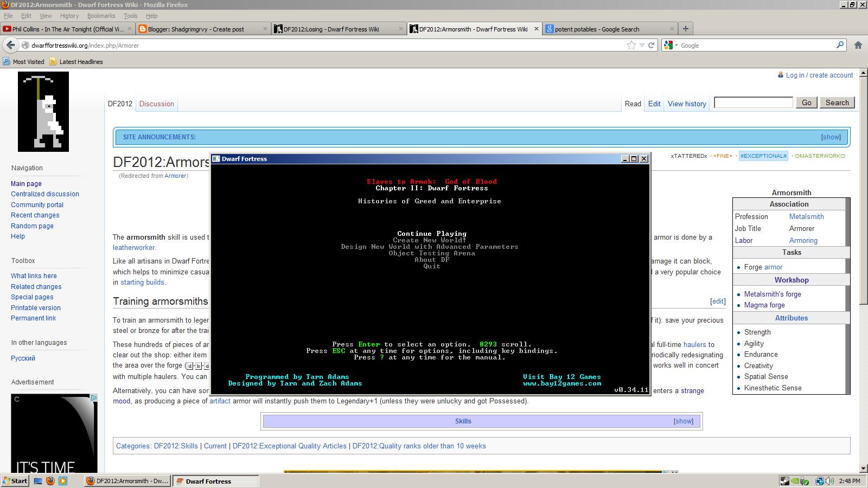This screenshot has height=488, width=868.
Task: Open the Tools menu
Action: (131, 16)
